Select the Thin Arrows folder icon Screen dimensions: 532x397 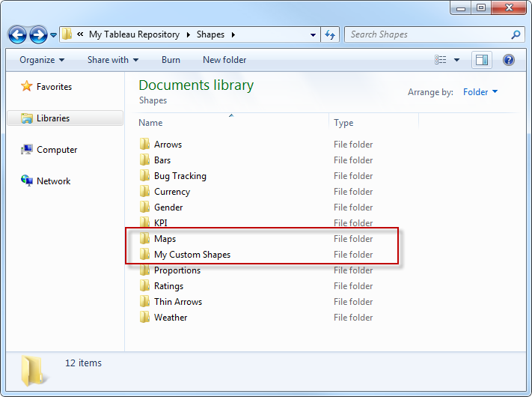[144, 301]
